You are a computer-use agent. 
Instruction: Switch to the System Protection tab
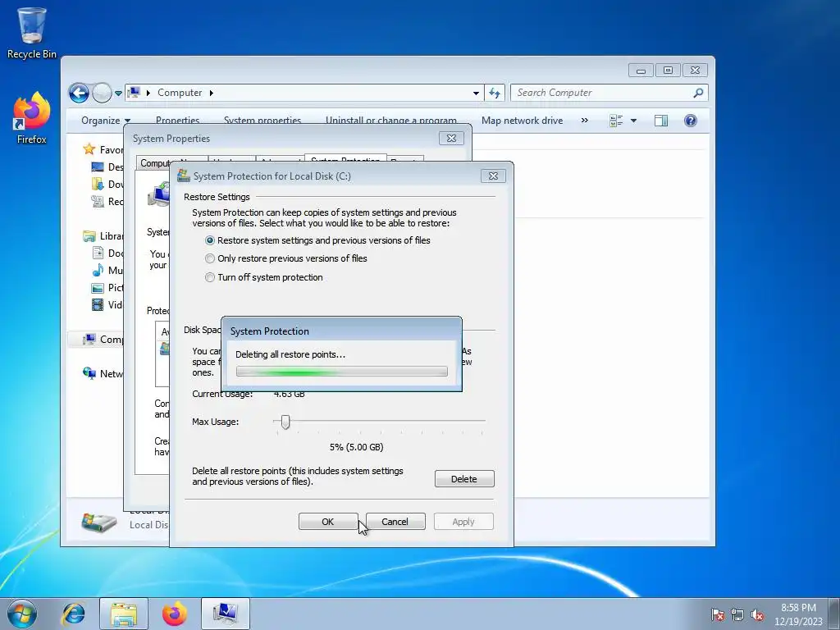click(345, 157)
